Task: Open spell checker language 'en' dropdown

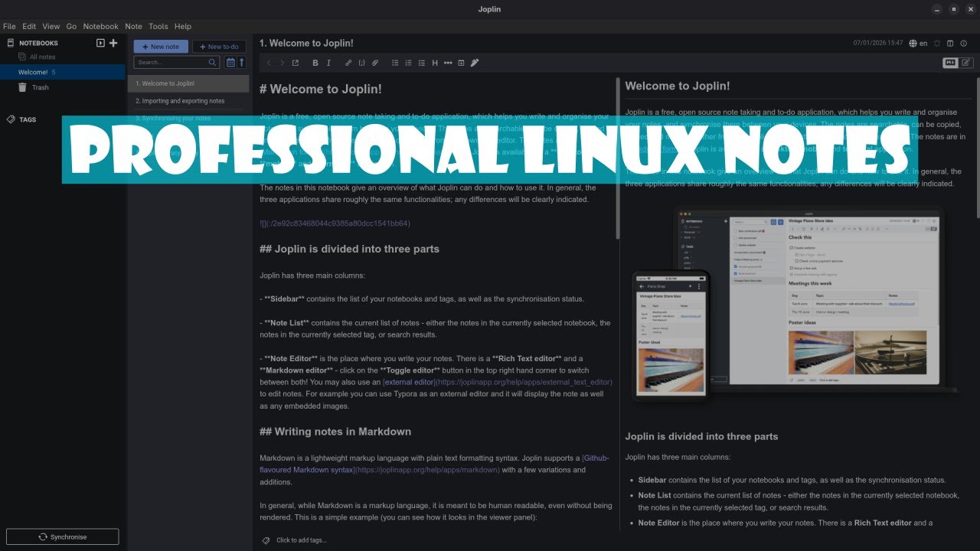Action: [918, 44]
